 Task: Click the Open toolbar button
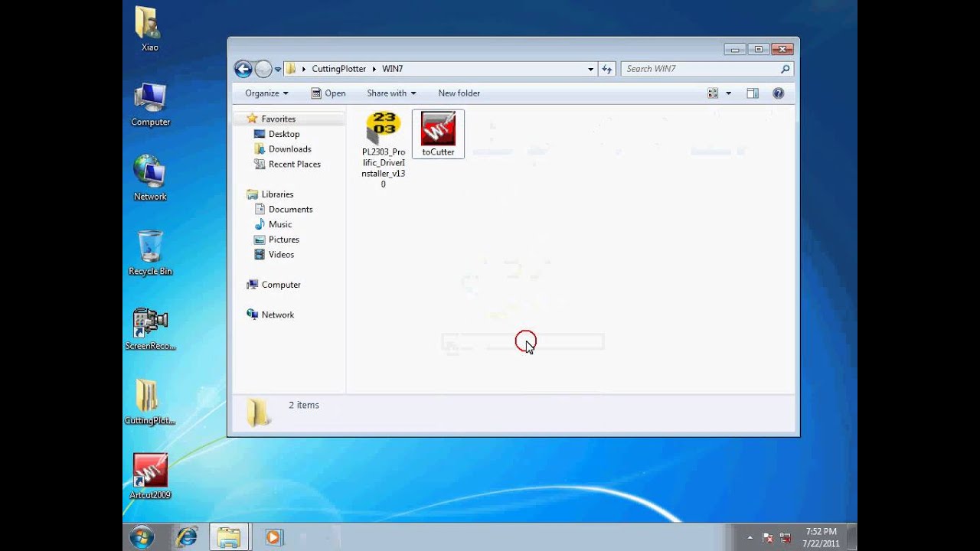click(328, 93)
